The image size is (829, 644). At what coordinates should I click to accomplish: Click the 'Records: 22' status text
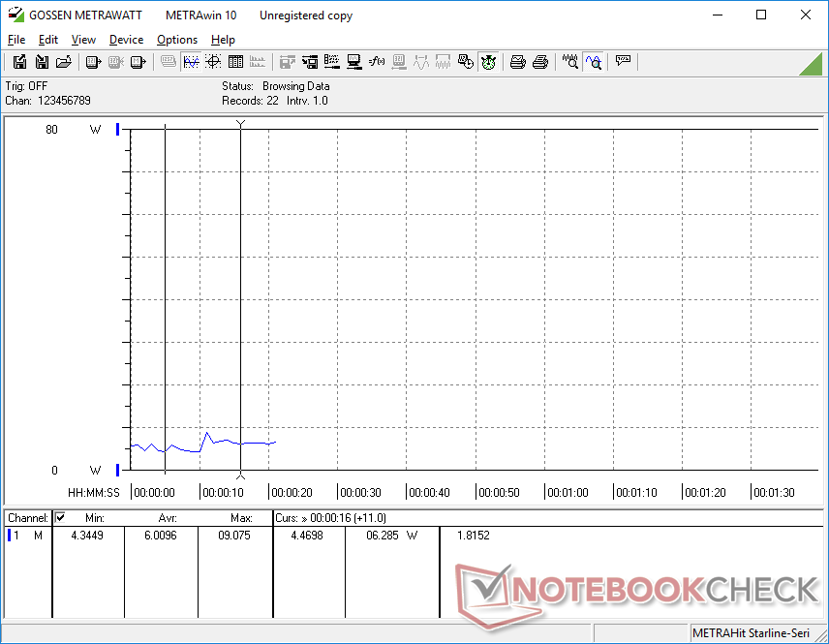[250, 101]
